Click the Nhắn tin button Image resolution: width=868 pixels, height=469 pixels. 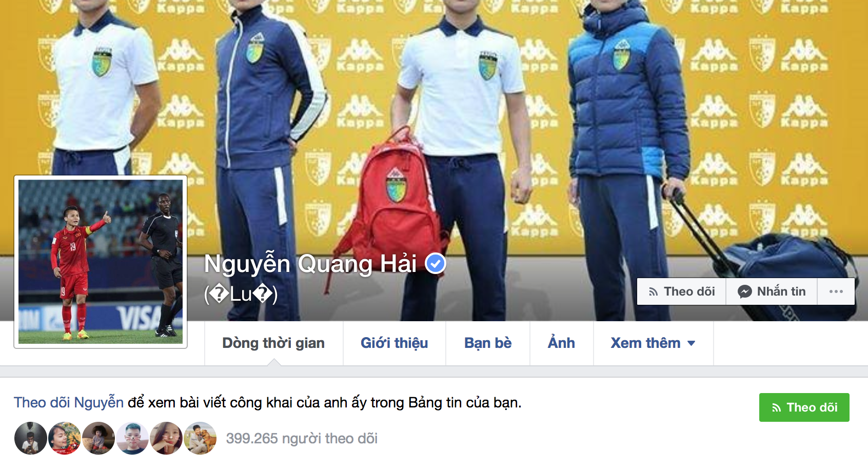772,291
